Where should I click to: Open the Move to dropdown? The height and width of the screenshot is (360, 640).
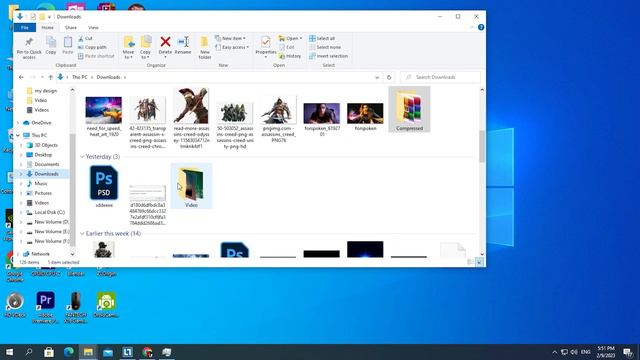(x=129, y=47)
